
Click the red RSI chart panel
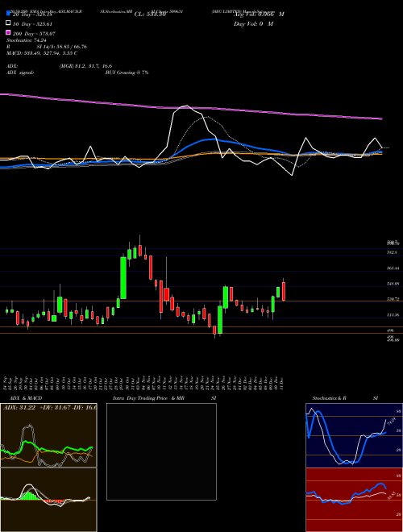tap(354, 500)
